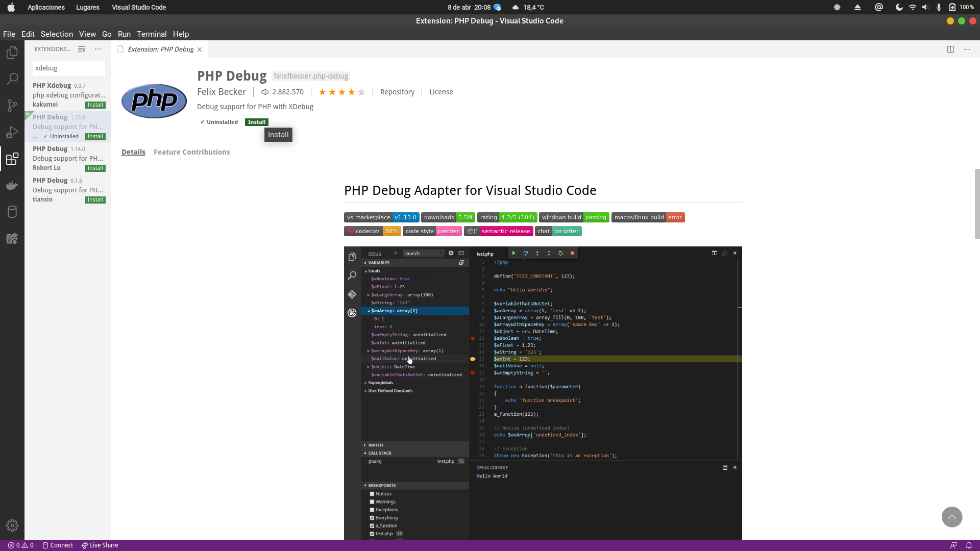Open the chat on gitter badge
Viewport: 980px width, 551px height.
558,231
